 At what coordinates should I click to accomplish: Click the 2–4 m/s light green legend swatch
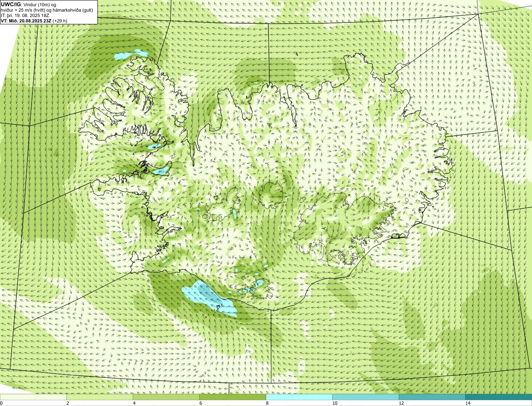[x=100, y=397]
